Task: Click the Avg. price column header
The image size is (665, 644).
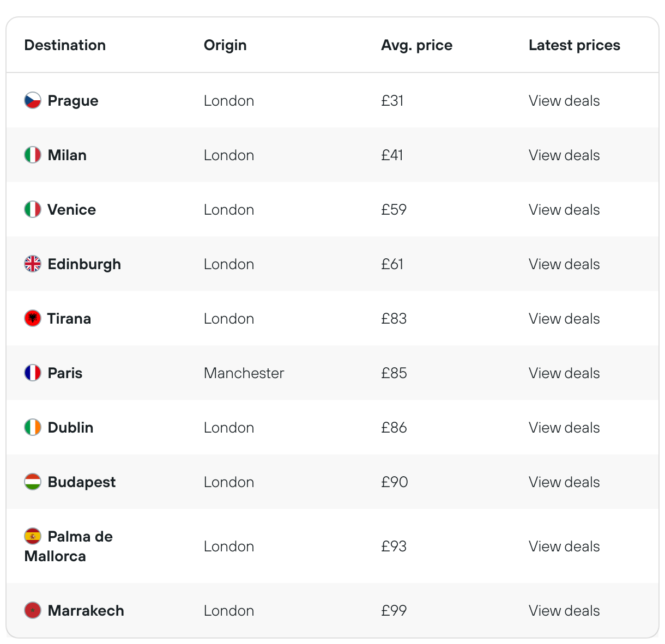Action: (417, 45)
